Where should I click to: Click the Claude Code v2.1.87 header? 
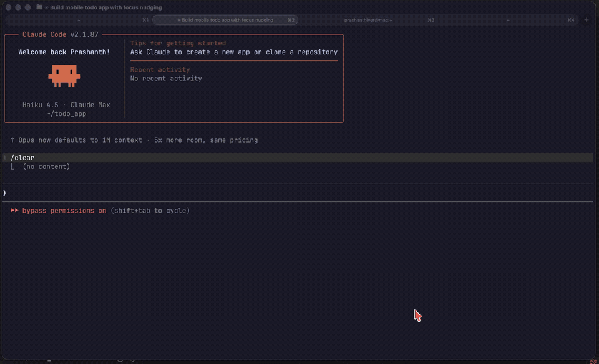tap(61, 34)
